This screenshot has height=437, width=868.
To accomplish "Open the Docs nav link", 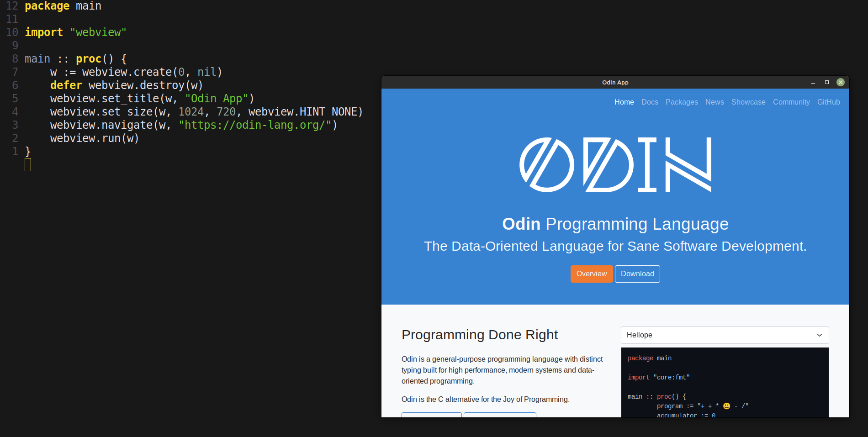I will [x=650, y=102].
